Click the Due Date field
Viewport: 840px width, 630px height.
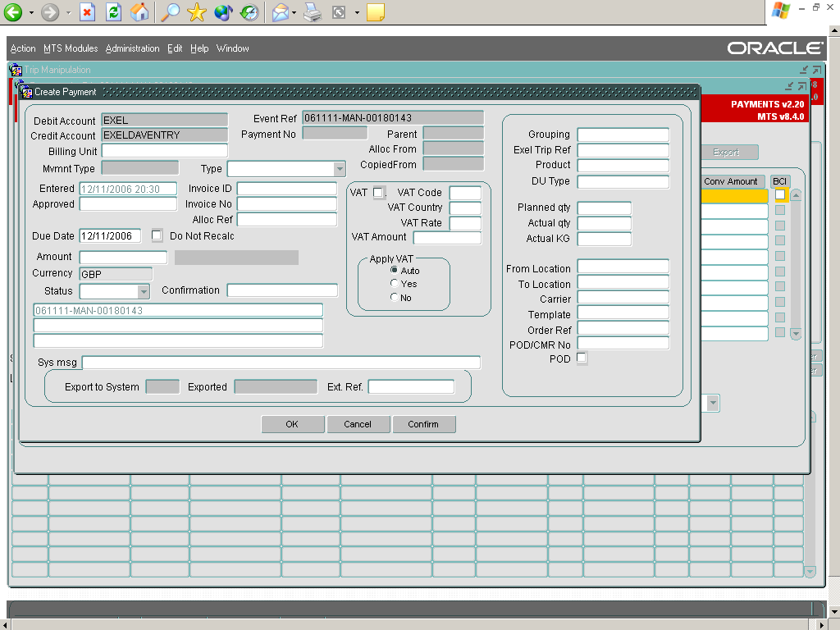pyautogui.click(x=111, y=235)
